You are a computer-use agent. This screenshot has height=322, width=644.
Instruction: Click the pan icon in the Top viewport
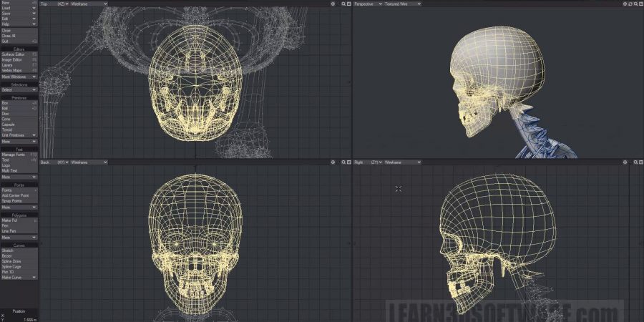[333, 4]
